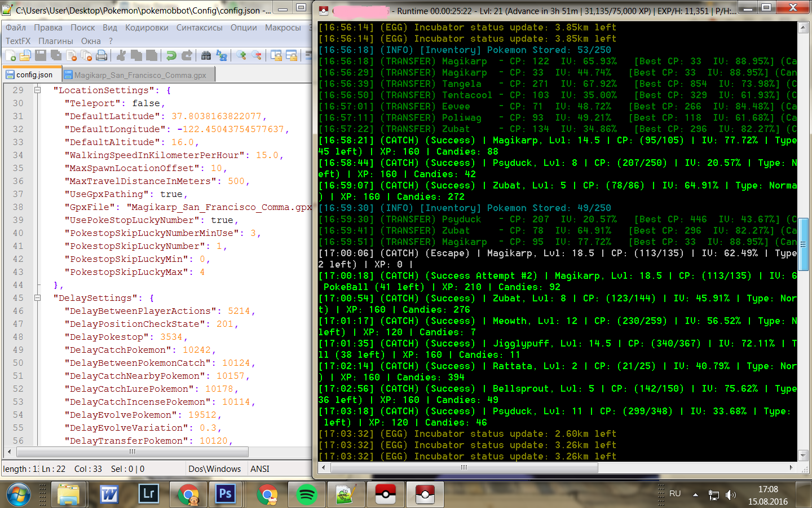Click the Print toolbar icon
The width and height of the screenshot is (812, 508).
(x=101, y=55)
